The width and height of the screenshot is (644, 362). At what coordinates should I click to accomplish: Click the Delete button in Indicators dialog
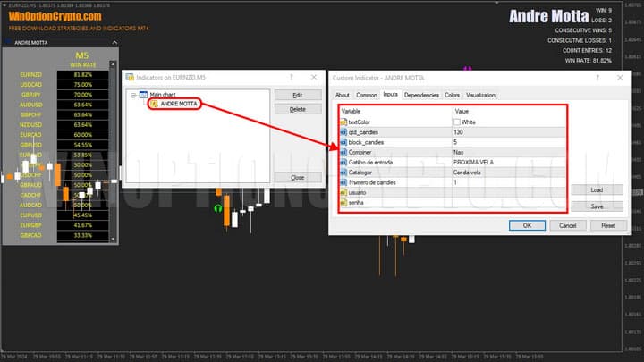tap(298, 109)
